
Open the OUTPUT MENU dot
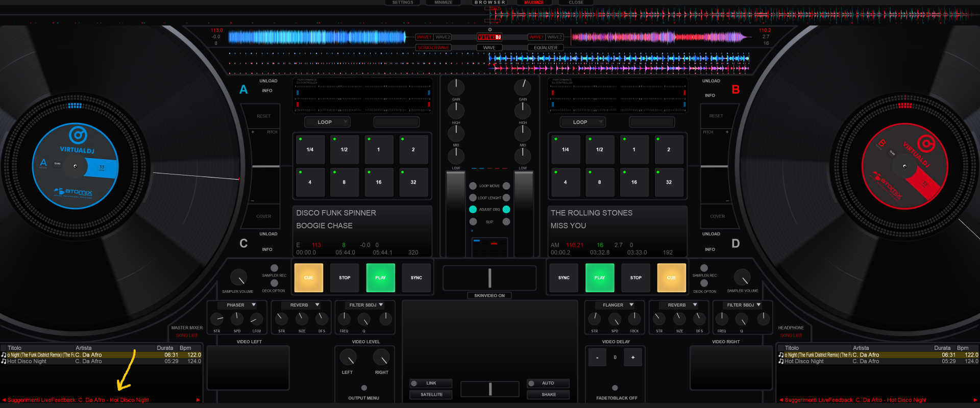[364, 388]
